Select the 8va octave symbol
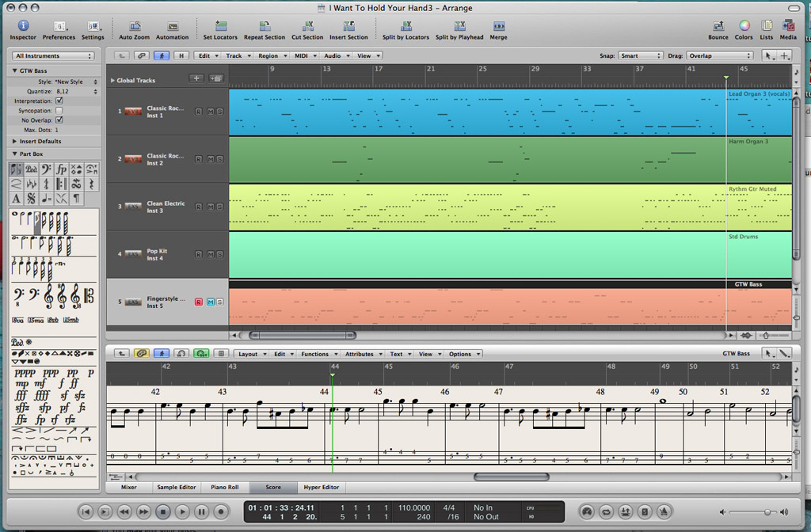The width and height of the screenshot is (811, 532). tap(18, 320)
